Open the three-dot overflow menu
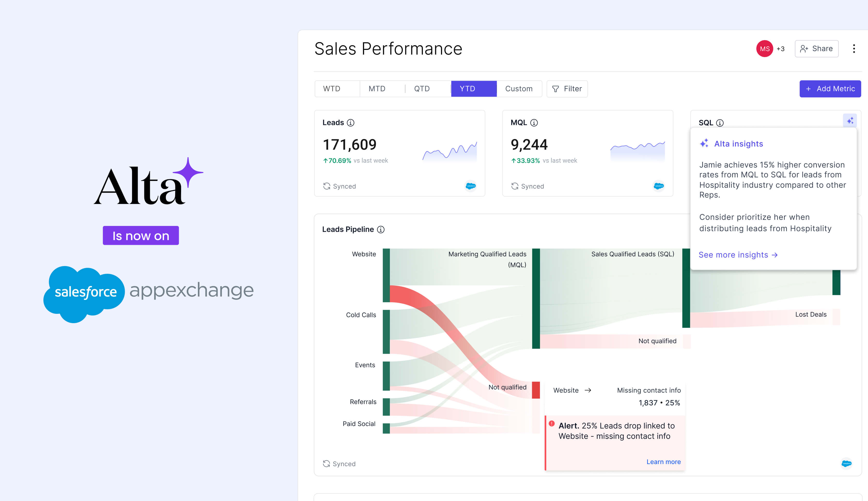The height and width of the screenshot is (501, 868). coord(854,49)
